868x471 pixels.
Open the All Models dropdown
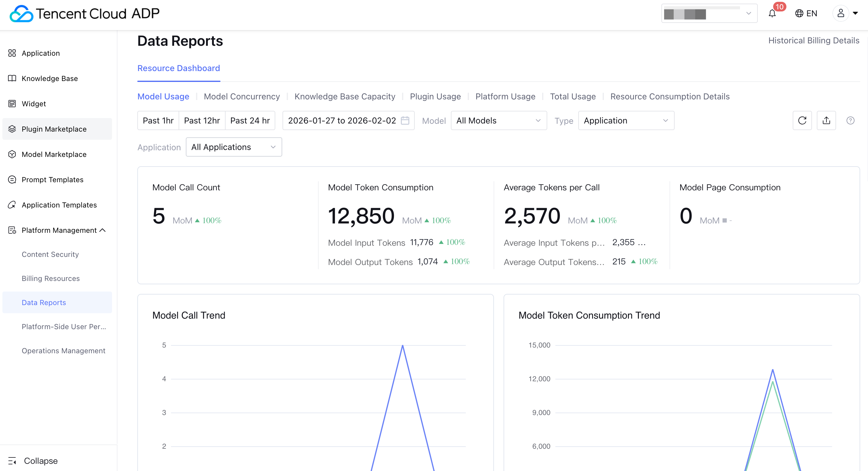498,121
